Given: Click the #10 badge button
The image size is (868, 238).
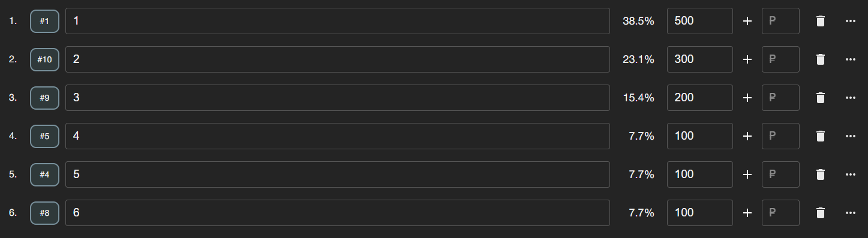Looking at the screenshot, I should tap(44, 59).
